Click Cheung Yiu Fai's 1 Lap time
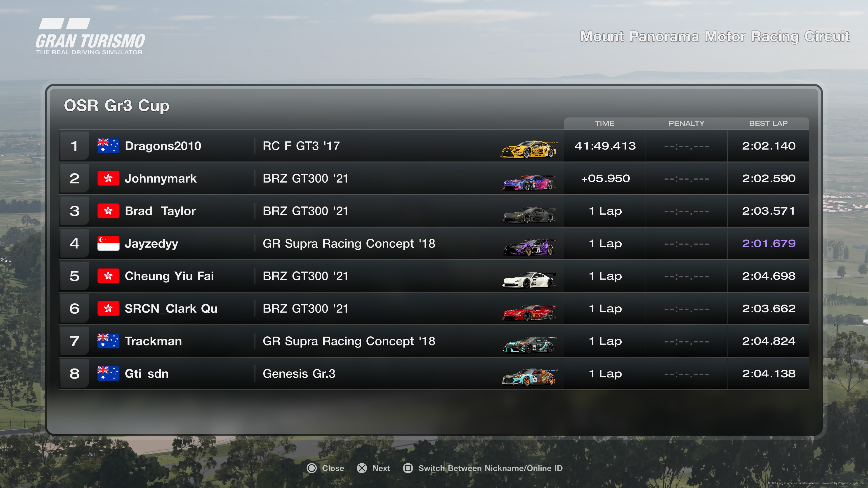 pyautogui.click(x=605, y=276)
